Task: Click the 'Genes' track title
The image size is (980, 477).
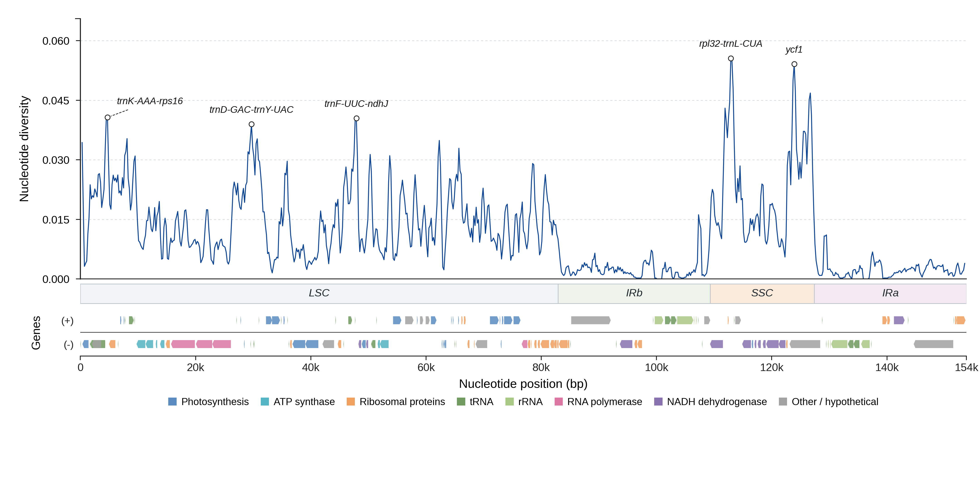Action: coord(36,333)
